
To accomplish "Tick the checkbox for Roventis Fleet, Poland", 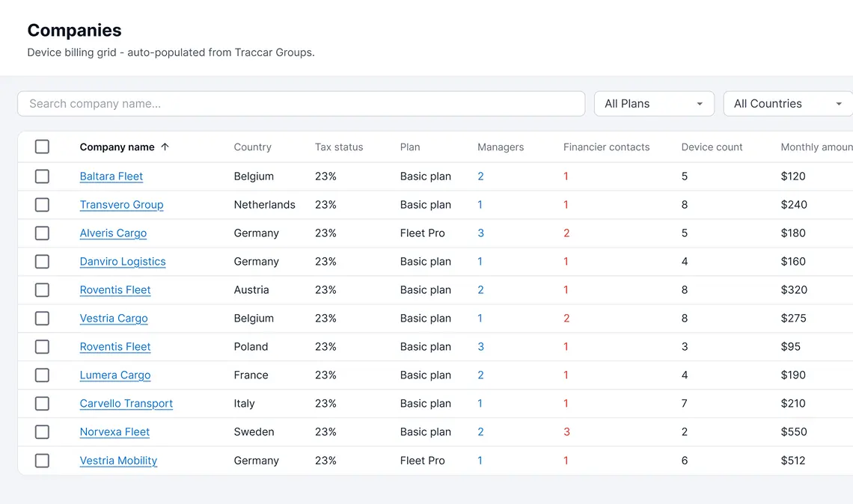I will (42, 347).
